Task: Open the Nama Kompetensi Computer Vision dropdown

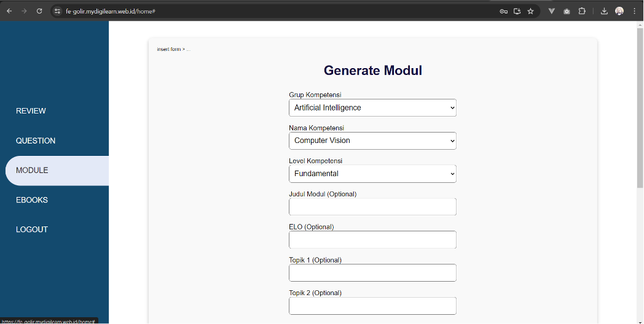Action: 372,141
